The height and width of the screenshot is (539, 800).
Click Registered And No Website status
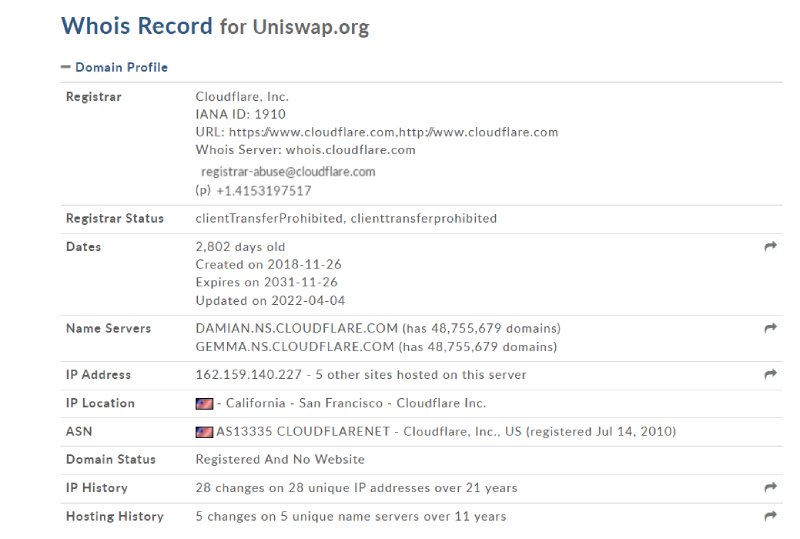click(280, 459)
